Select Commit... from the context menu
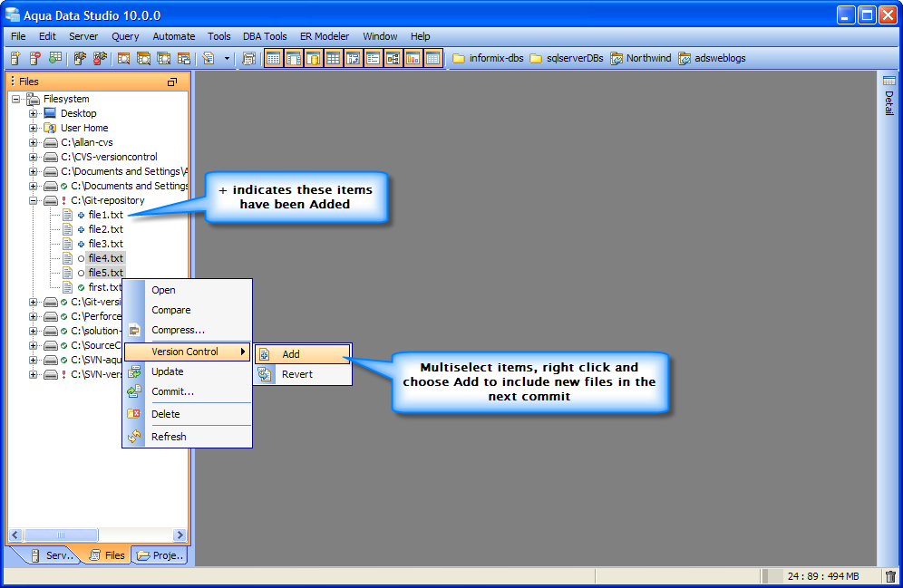Screen dimensions: 903x588 click(187, 391)
